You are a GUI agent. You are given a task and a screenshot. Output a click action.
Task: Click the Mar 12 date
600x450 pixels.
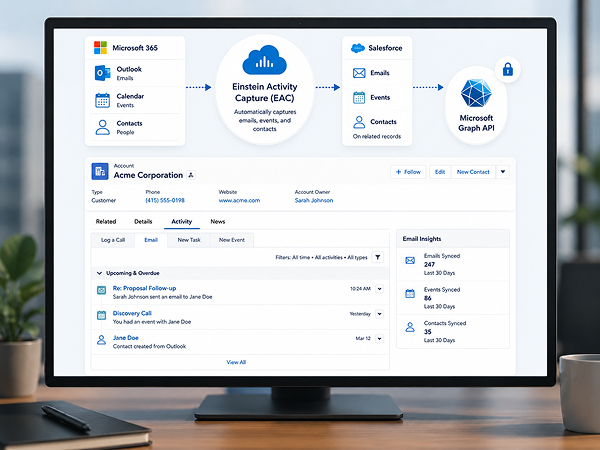click(x=363, y=339)
